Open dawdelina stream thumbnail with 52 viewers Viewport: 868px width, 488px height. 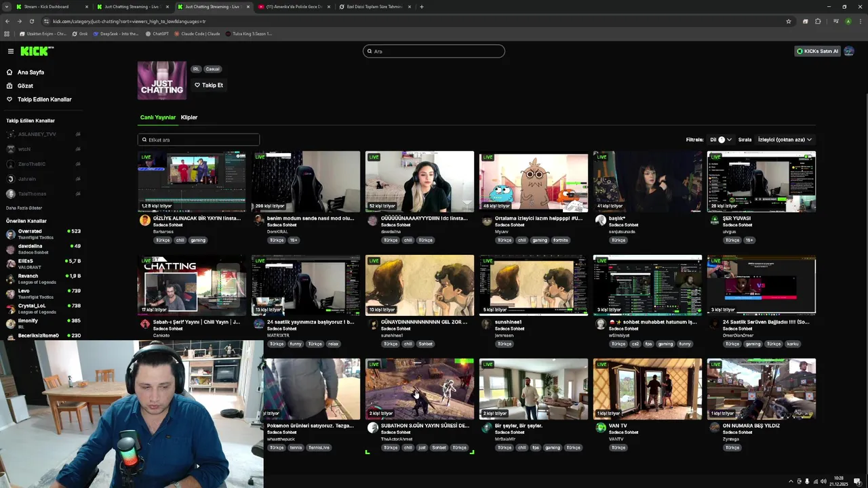coord(420,182)
